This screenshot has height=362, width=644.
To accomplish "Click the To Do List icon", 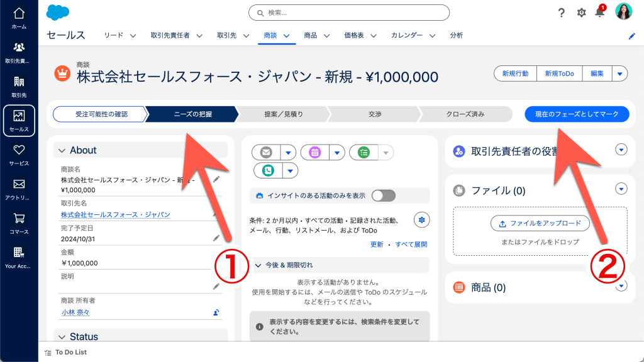I will (48, 353).
